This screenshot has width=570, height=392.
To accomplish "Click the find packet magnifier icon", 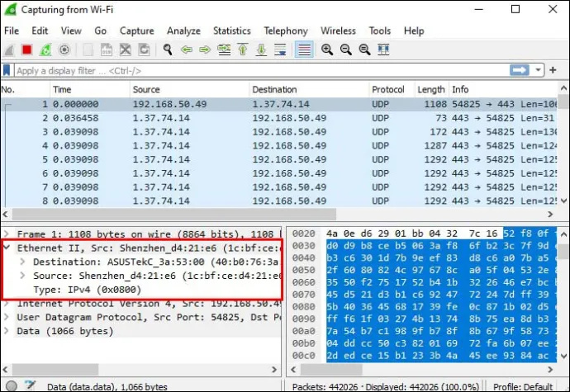I will pyautogui.click(x=168, y=50).
